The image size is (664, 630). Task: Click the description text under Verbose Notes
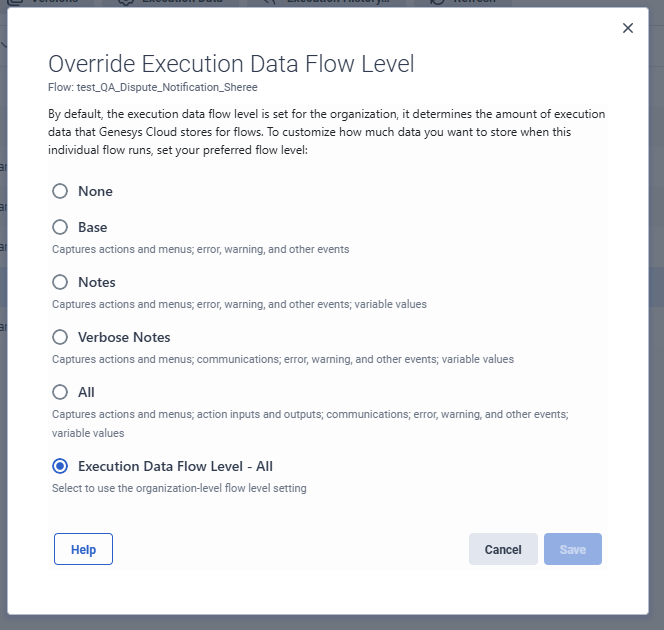(x=283, y=359)
